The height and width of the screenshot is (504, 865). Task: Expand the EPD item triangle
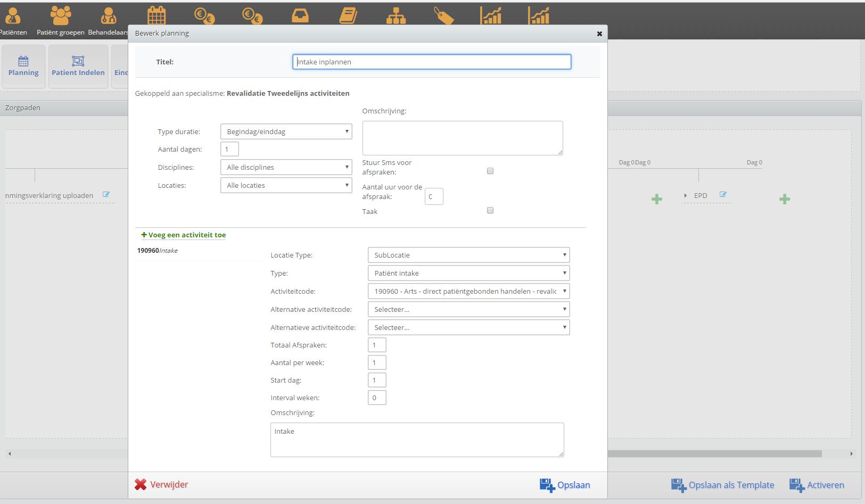[x=686, y=196]
